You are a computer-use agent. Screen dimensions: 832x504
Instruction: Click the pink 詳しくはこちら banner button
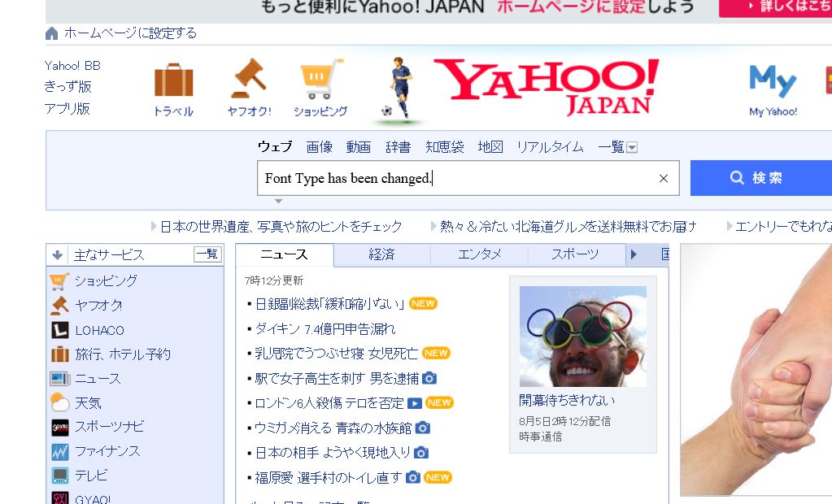click(775, 7)
